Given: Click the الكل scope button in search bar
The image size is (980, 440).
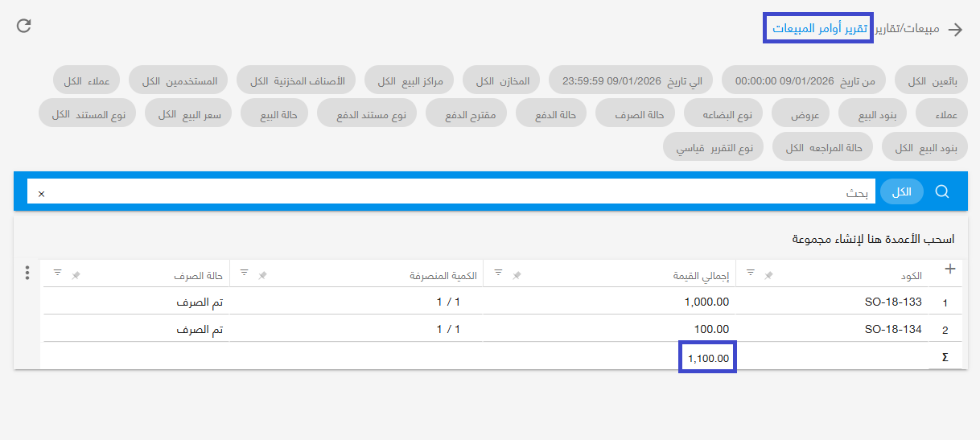Looking at the screenshot, I should click(x=902, y=191).
